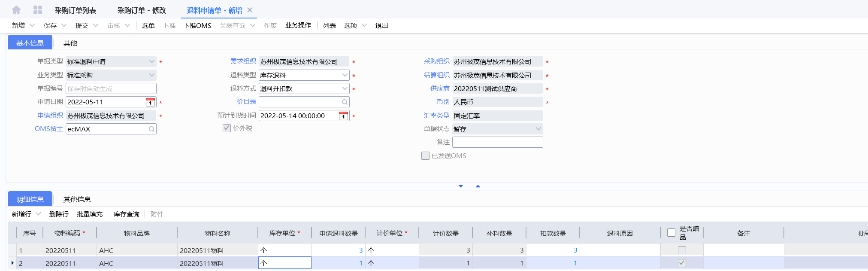Switch to the 采购订单列表 tab
Image resolution: width=868 pixels, height=271 pixels.
click(76, 10)
